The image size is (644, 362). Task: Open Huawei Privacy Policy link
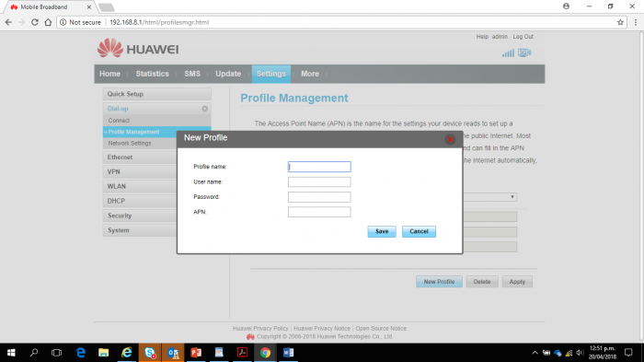pyautogui.click(x=260, y=328)
